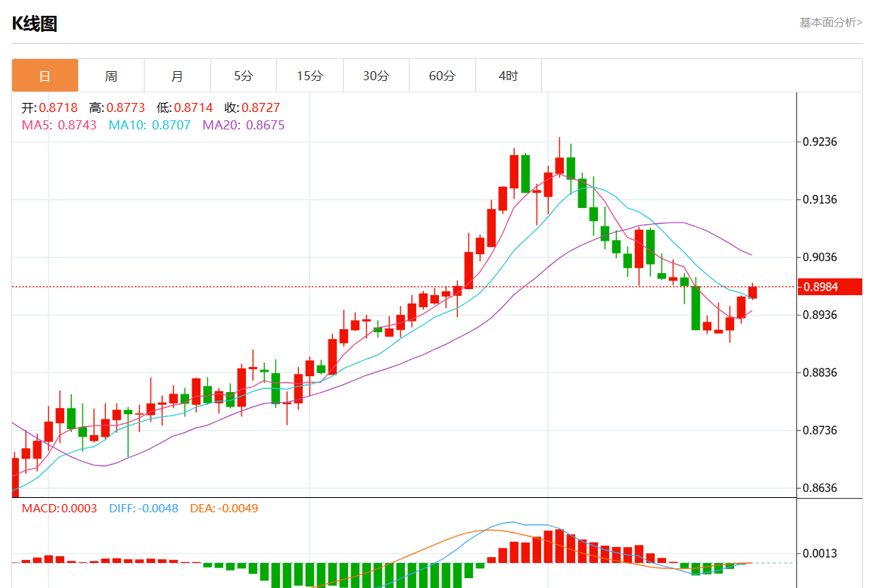Open the 15分 interval tab
The width and height of the screenshot is (869, 588).
(x=310, y=76)
